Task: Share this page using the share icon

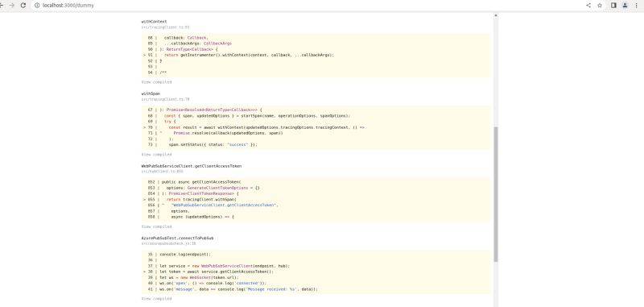Action: point(588,6)
